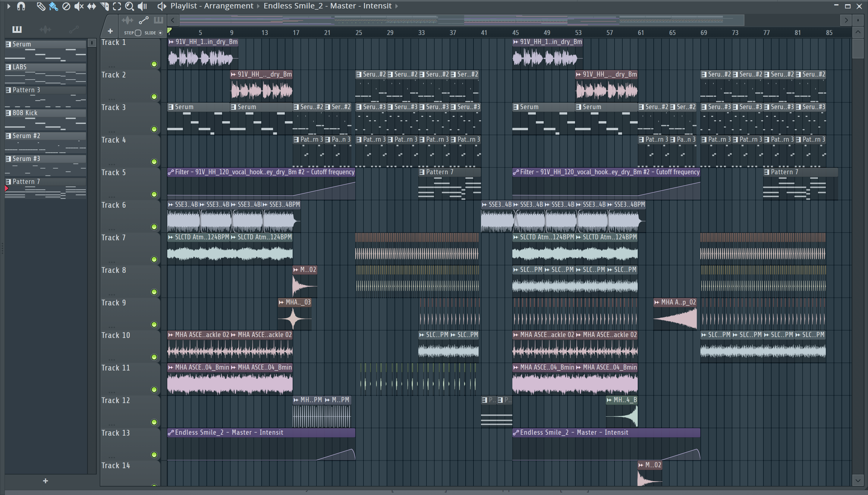This screenshot has height=495, width=868.
Task: Click the speaker icon before Playlist title
Action: tap(162, 6)
